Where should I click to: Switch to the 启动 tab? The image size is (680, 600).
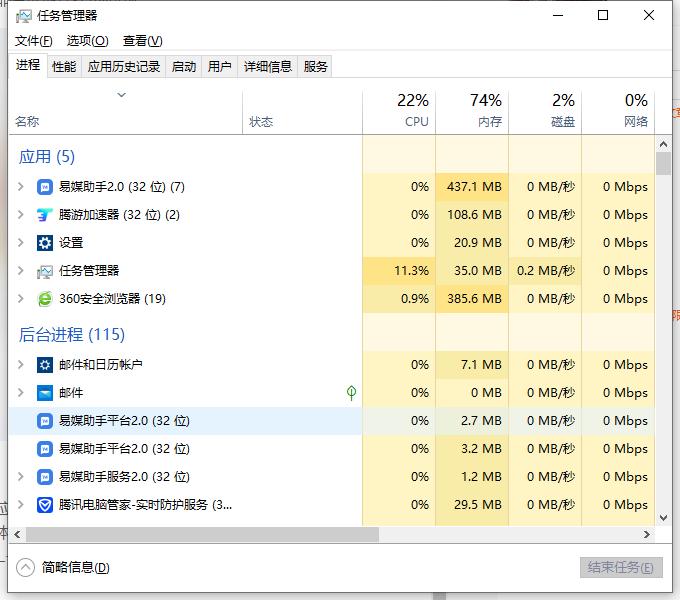184,67
